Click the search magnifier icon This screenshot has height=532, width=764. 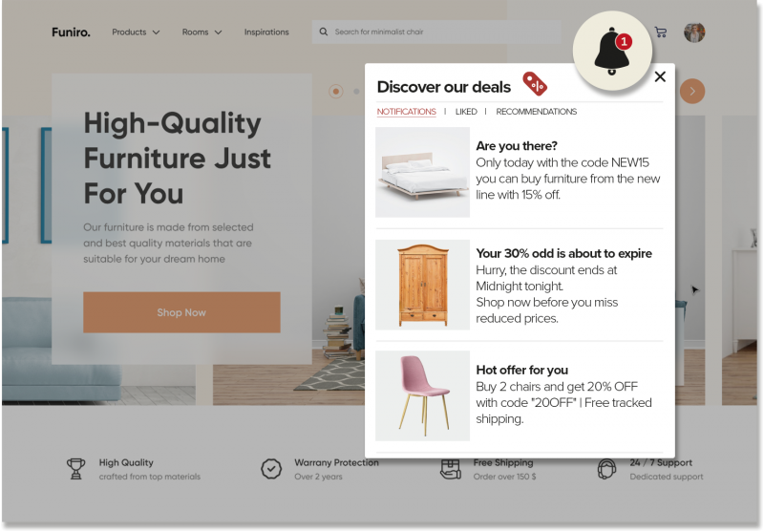click(x=324, y=32)
